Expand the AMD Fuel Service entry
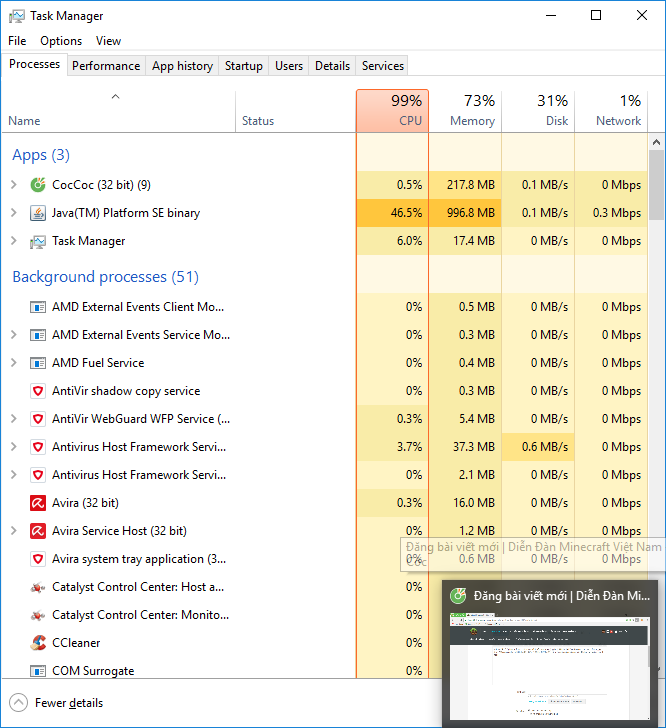This screenshot has height=728, width=666. [x=13, y=363]
